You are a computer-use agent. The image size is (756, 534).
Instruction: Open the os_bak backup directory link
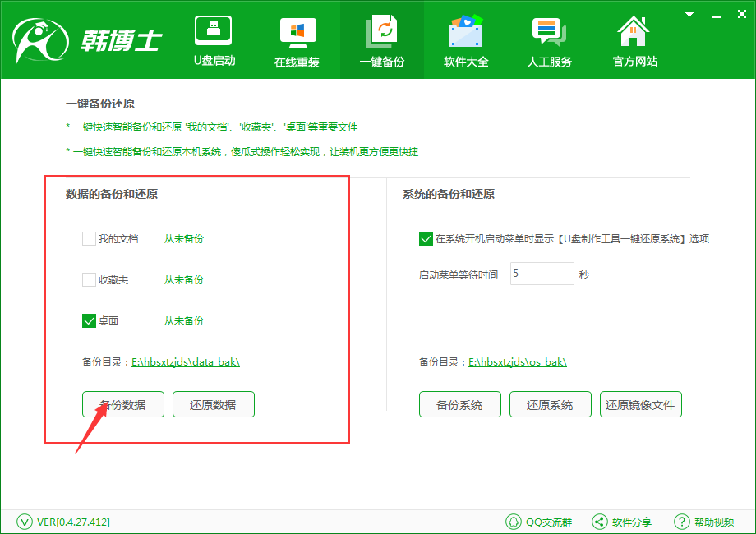[x=519, y=361]
